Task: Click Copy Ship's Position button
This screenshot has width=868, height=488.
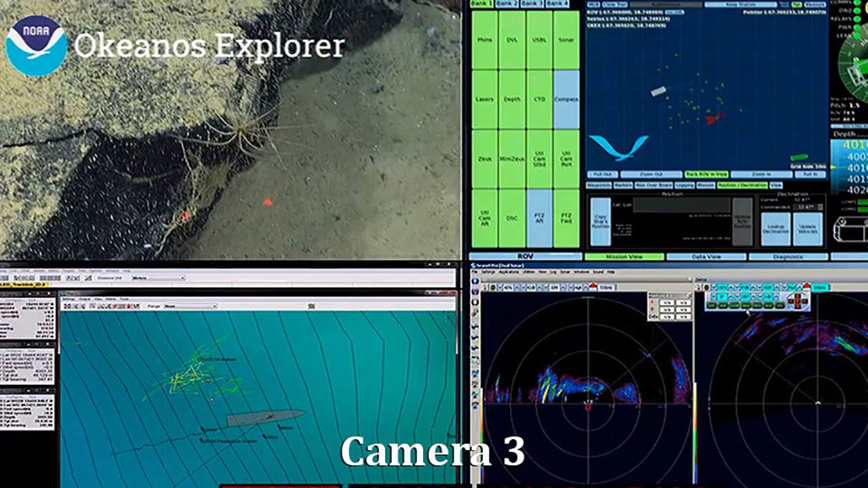Action: pos(600,222)
